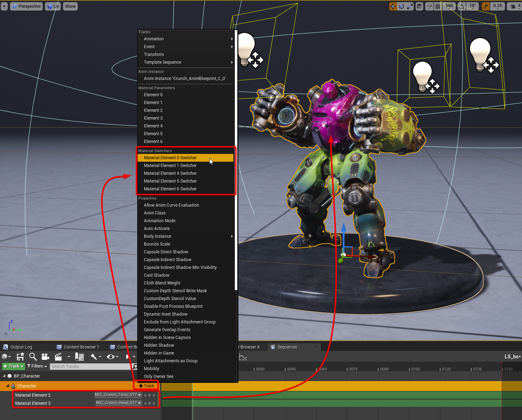Collapse the BP_Character tree row
The image size is (522, 420).
click(x=4, y=376)
